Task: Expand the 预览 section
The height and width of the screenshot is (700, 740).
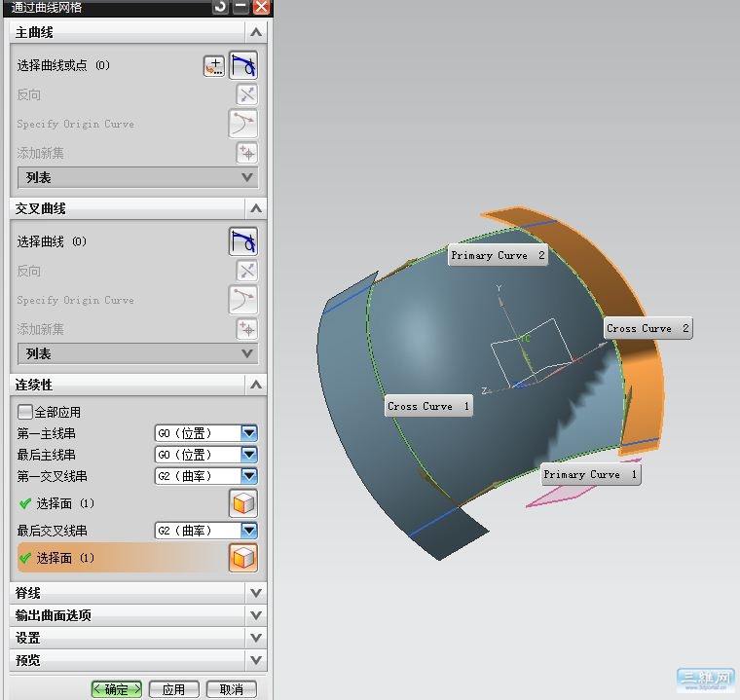Action: tap(256, 660)
